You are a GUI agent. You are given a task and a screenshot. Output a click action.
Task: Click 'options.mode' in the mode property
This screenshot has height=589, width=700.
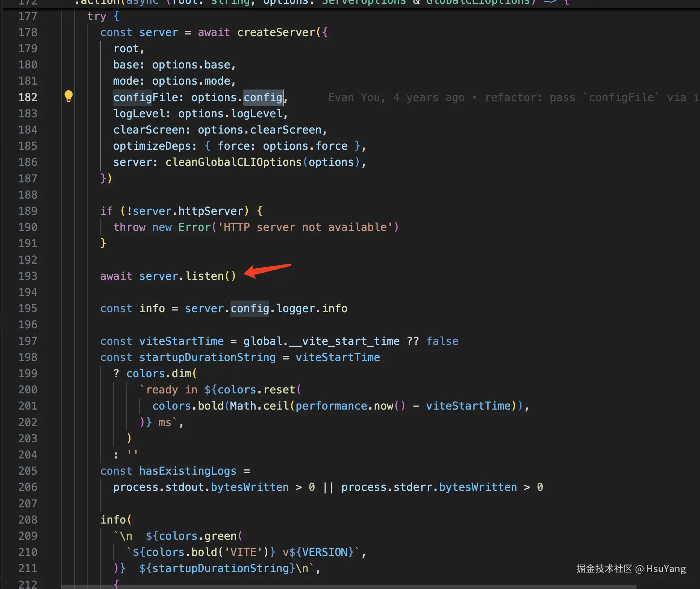[x=191, y=81]
